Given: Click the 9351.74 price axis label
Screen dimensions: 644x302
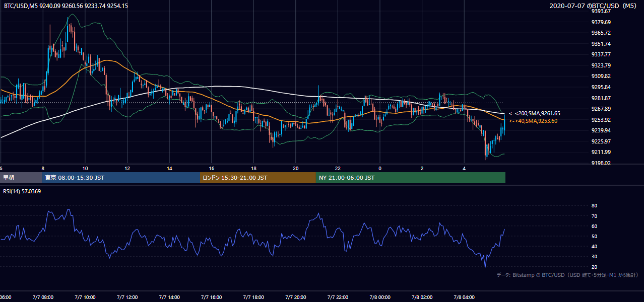Looking at the screenshot, I should tap(601, 44).
